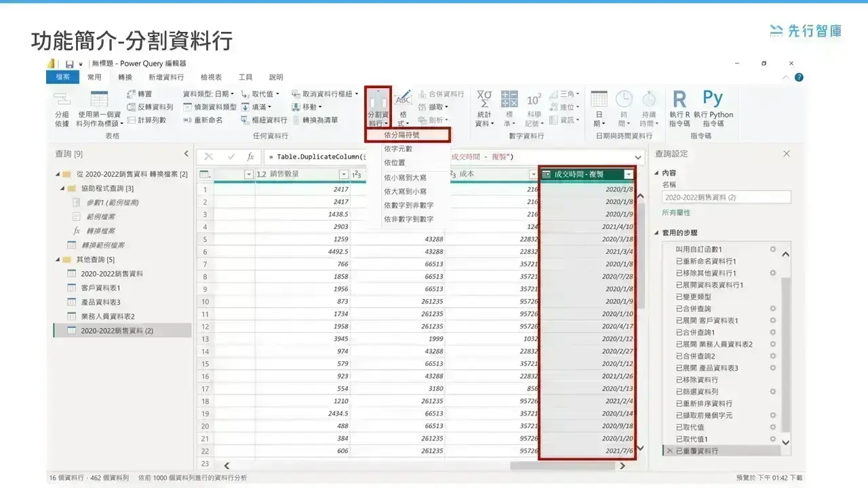Open gear settings for 叫用自訂函數1 step
This screenshot has width=868, height=488.
click(x=772, y=249)
